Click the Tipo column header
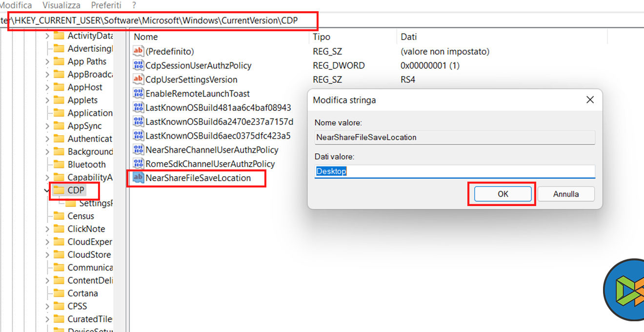The width and height of the screenshot is (644, 332). [x=322, y=37]
